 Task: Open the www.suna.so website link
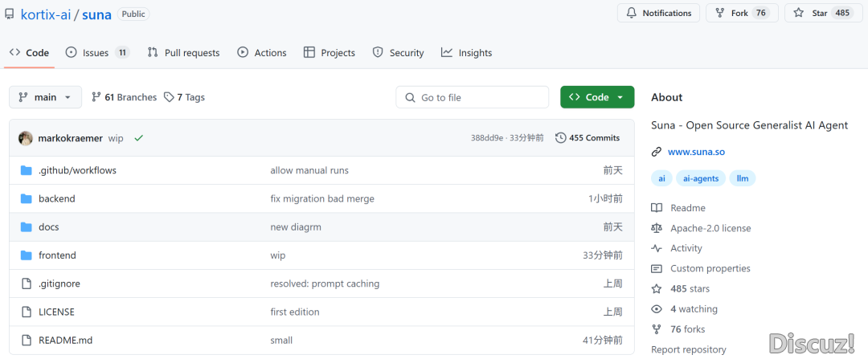[696, 152]
